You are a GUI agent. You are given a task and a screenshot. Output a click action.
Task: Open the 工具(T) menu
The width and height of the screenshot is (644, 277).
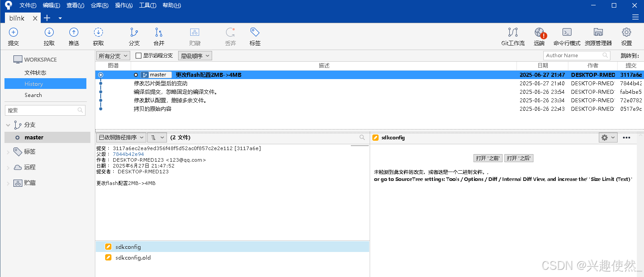click(x=148, y=5)
